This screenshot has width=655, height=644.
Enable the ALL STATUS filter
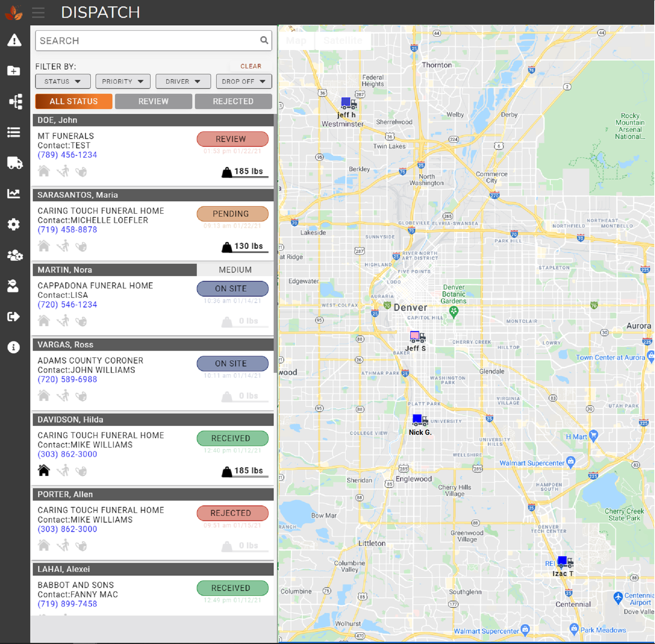click(x=73, y=101)
